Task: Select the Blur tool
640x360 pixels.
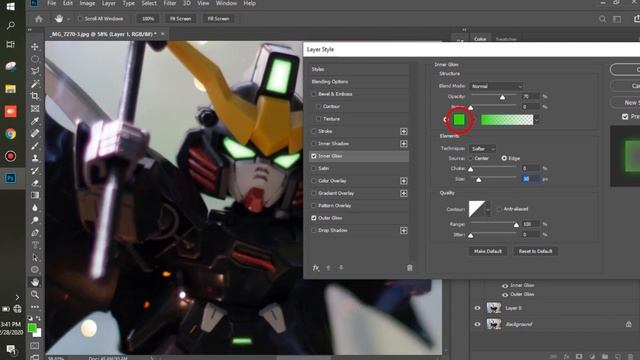Action: coord(35,208)
